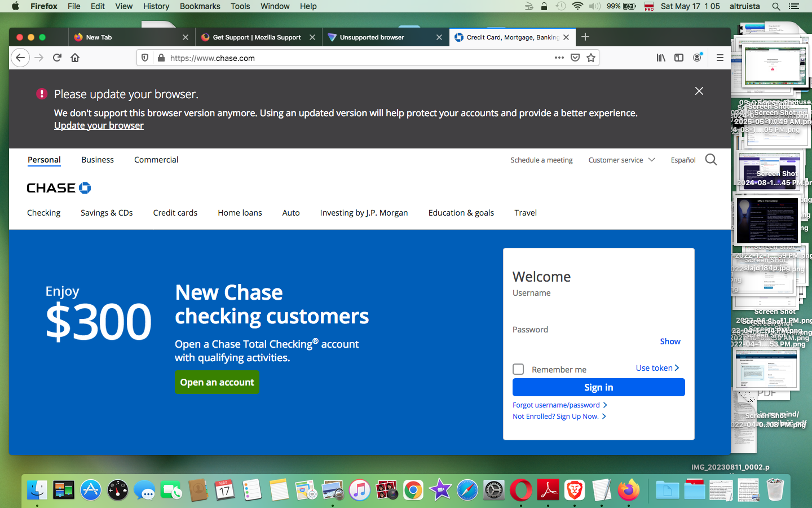The image size is (812, 508).
Task: Open Calendar from the dock
Action: (225, 490)
